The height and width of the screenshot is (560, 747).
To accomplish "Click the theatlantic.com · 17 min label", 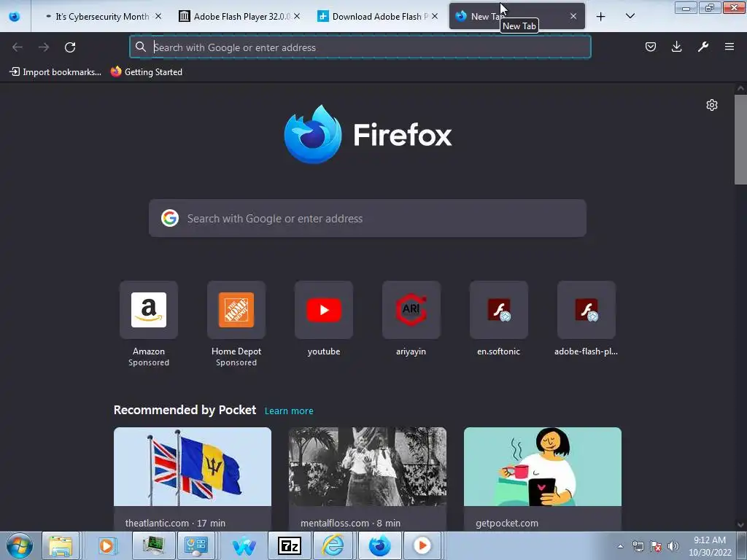I will coord(175,523).
